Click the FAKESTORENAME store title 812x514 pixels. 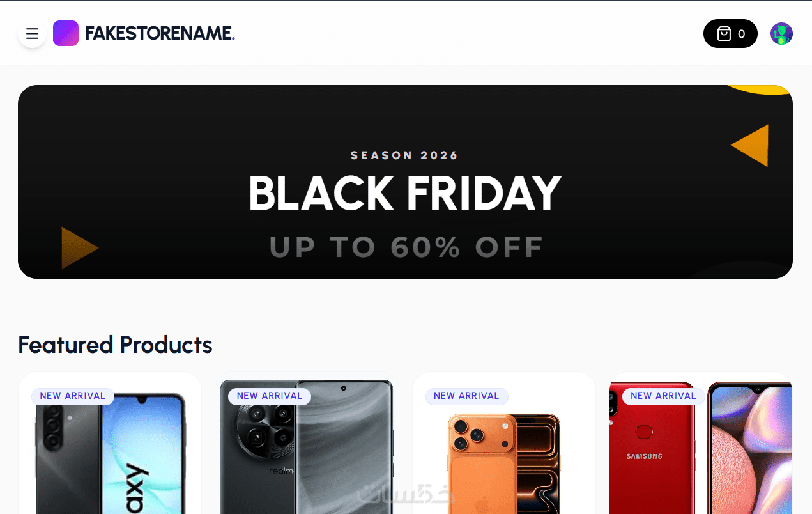(160, 34)
